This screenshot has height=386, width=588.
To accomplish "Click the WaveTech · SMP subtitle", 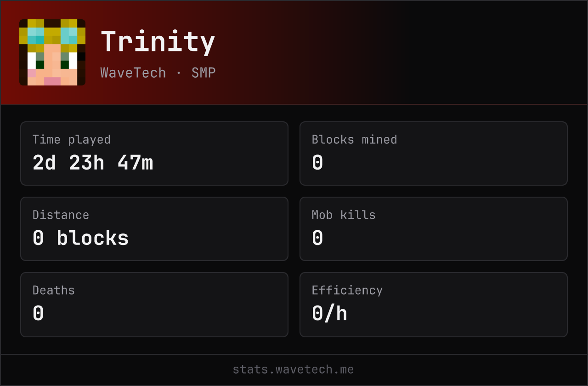I will [158, 73].
